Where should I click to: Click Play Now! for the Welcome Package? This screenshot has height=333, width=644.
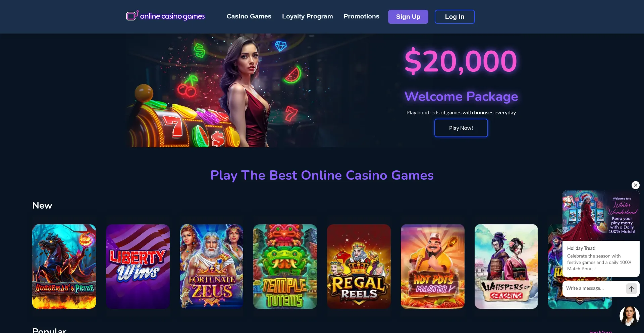coord(461,128)
